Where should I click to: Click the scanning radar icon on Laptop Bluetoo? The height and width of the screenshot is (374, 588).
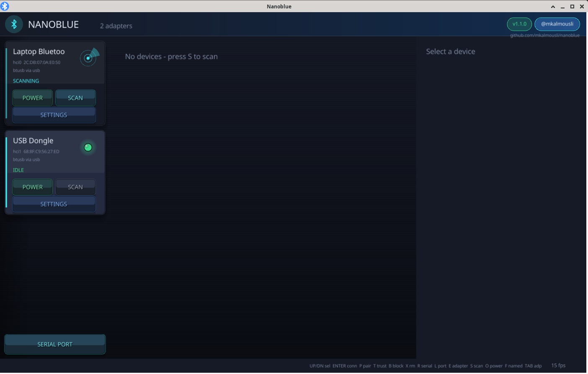(x=89, y=57)
